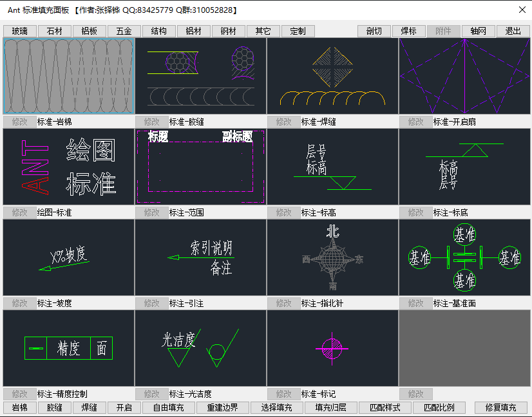This screenshot has height=417, width=532.
Task: Switch to the 五金 category tab
Action: click(x=124, y=31)
